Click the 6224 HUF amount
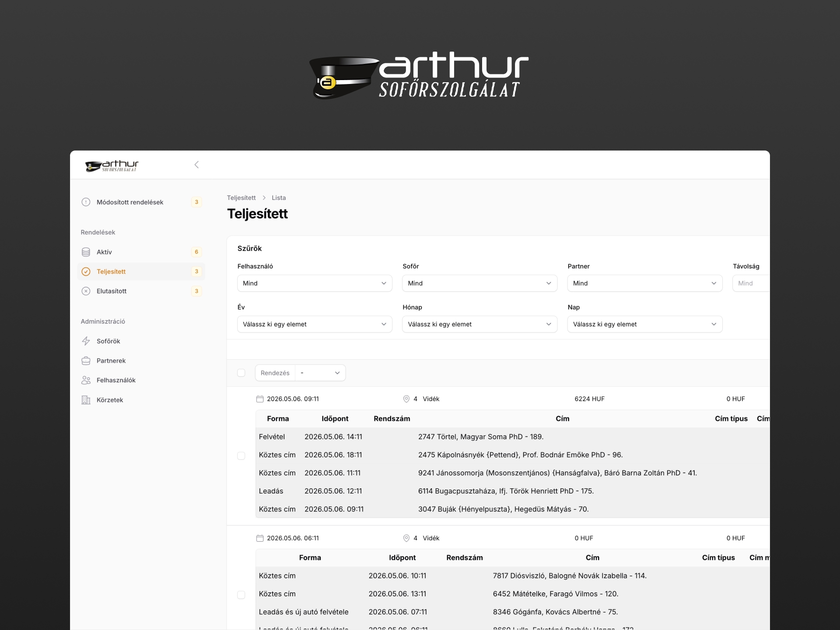Image resolution: width=840 pixels, height=630 pixels. pos(589,399)
